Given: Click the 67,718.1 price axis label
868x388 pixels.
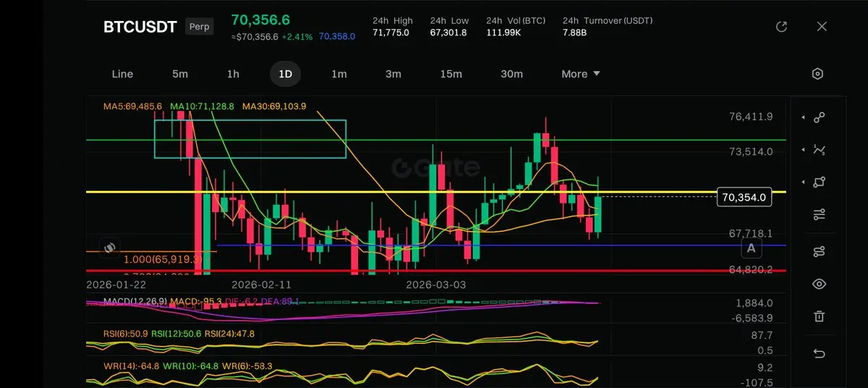Looking at the screenshot, I should pyautogui.click(x=751, y=234).
